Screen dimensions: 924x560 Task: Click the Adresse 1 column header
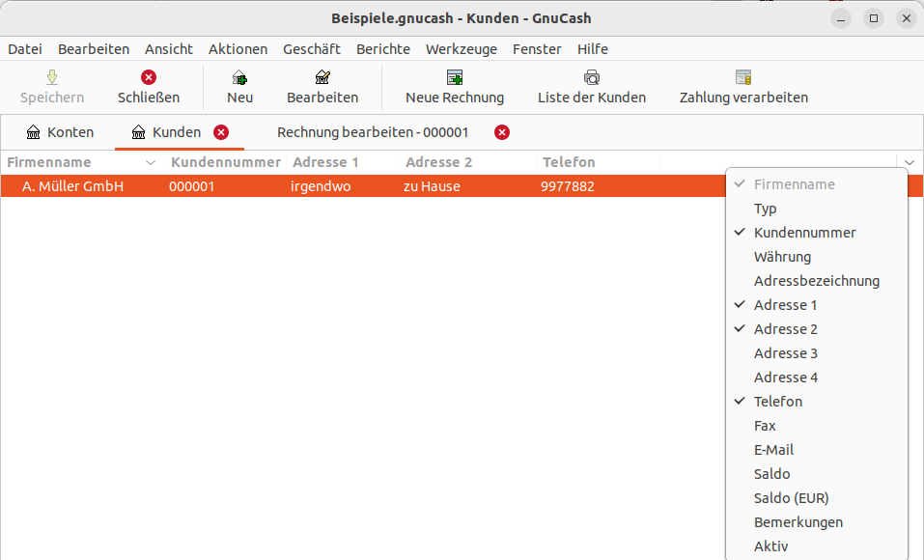(x=325, y=162)
